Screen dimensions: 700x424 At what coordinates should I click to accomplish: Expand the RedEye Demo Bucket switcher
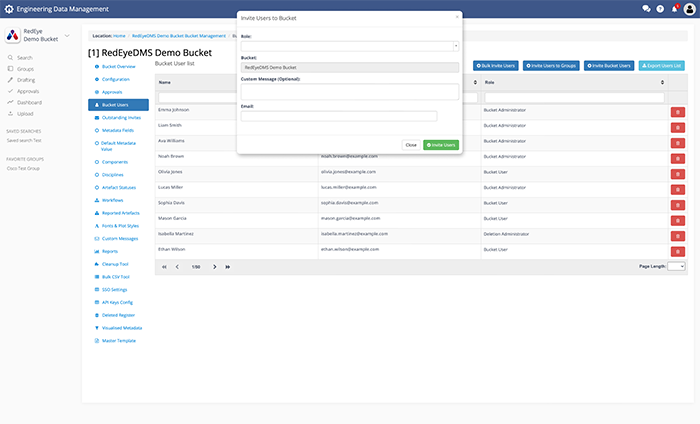(x=67, y=36)
